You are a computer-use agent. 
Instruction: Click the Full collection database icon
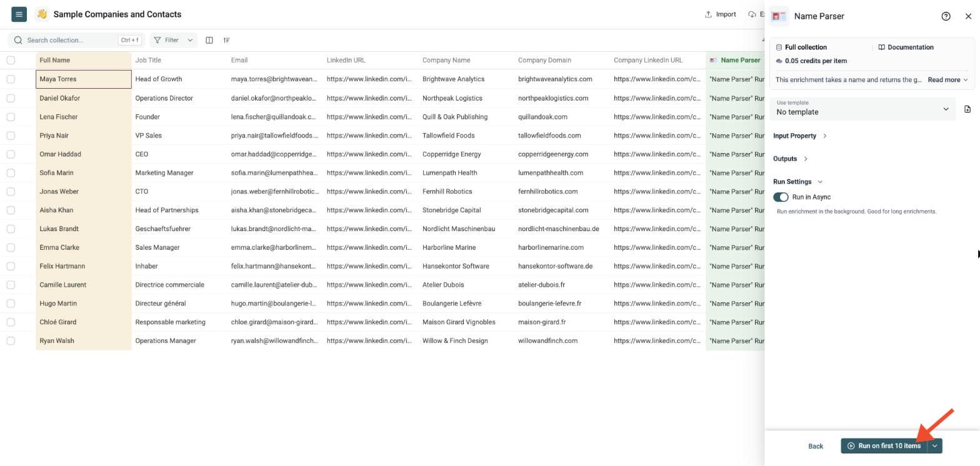pyautogui.click(x=779, y=47)
